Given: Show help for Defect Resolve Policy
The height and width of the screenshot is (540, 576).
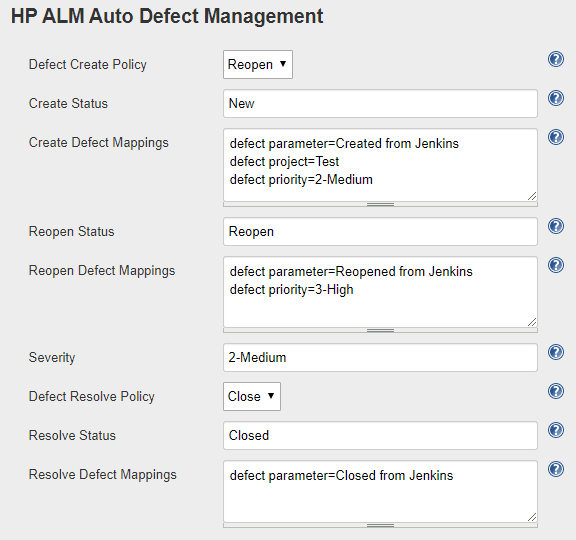Looking at the screenshot, I should coord(556,391).
